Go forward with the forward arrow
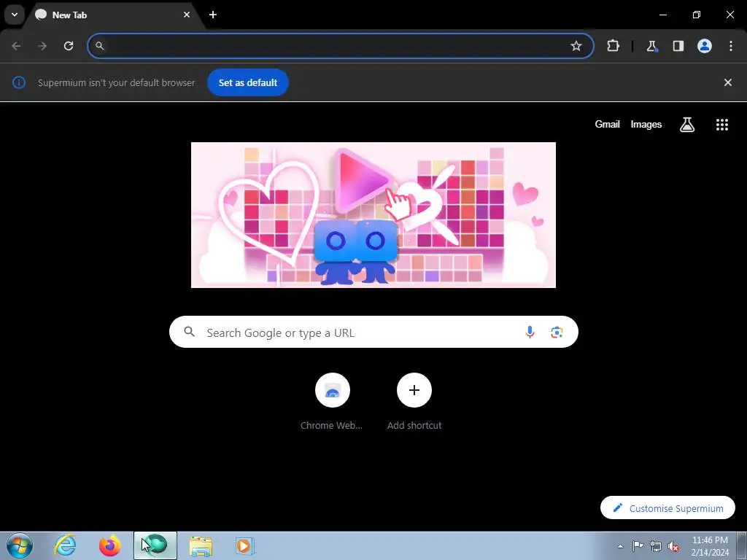The height and width of the screenshot is (560, 747). [42, 46]
